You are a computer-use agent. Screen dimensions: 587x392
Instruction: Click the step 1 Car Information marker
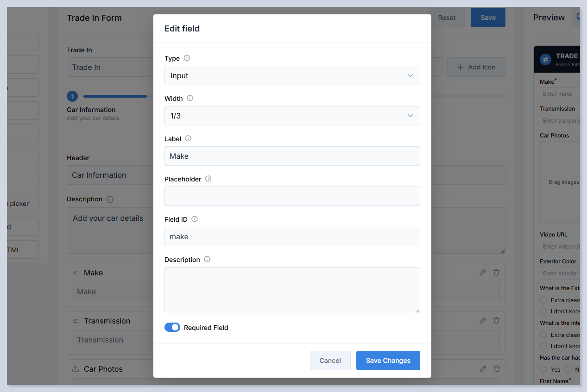[72, 96]
